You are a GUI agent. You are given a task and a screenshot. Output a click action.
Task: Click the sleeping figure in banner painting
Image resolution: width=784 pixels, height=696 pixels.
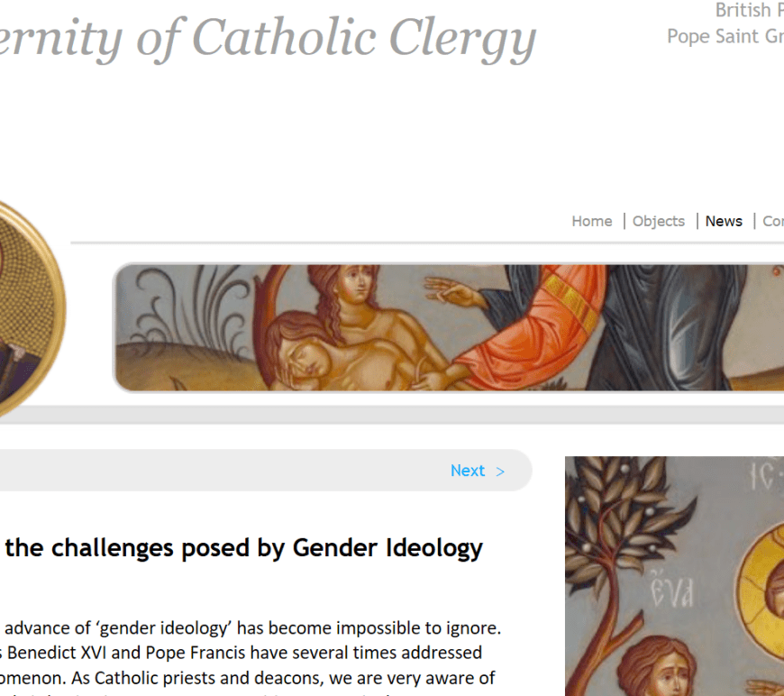click(308, 353)
